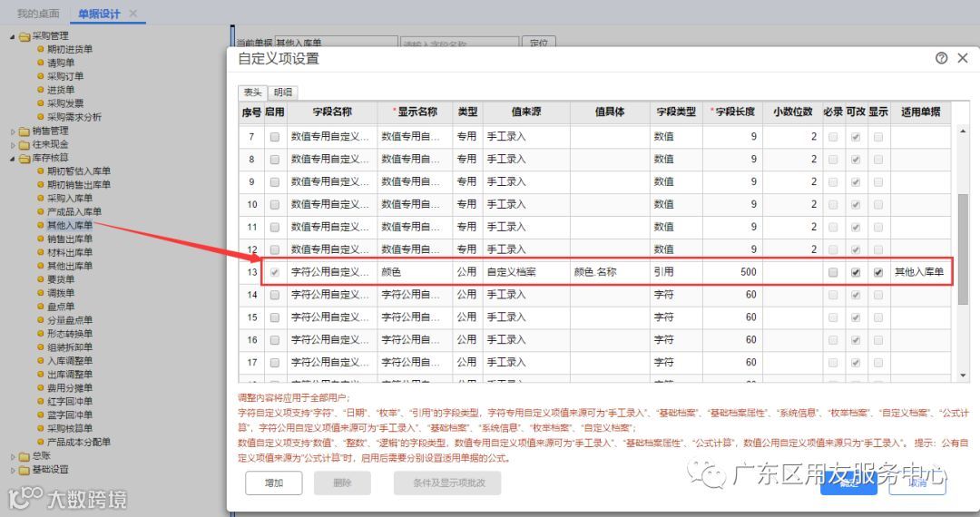
Task: Toggle 显示 checkbox in row 13
Action: click(x=878, y=272)
